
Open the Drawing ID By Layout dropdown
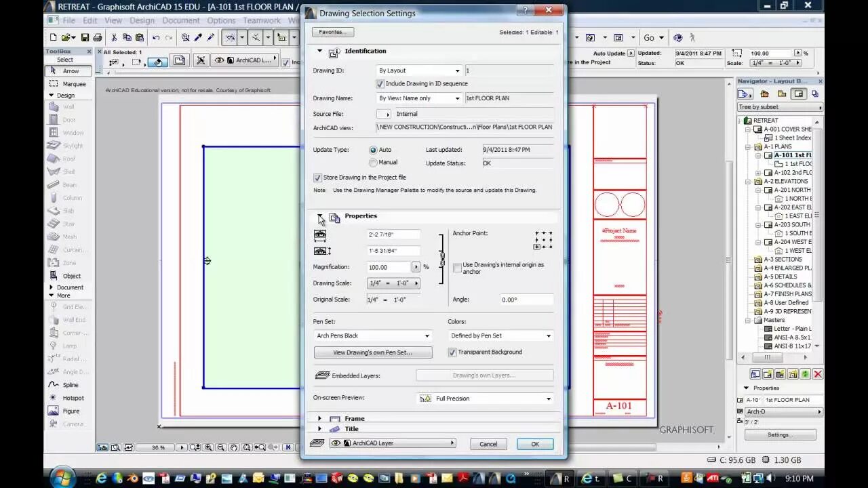tap(420, 70)
